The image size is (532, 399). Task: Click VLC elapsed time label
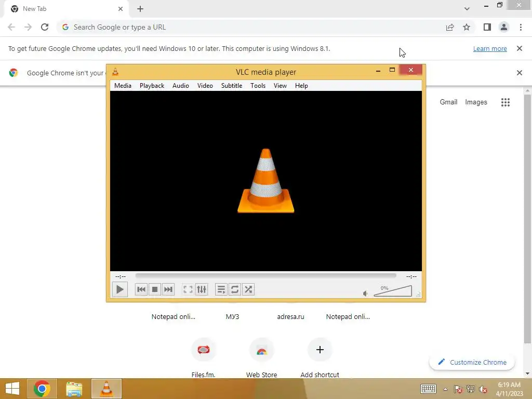coord(121,276)
